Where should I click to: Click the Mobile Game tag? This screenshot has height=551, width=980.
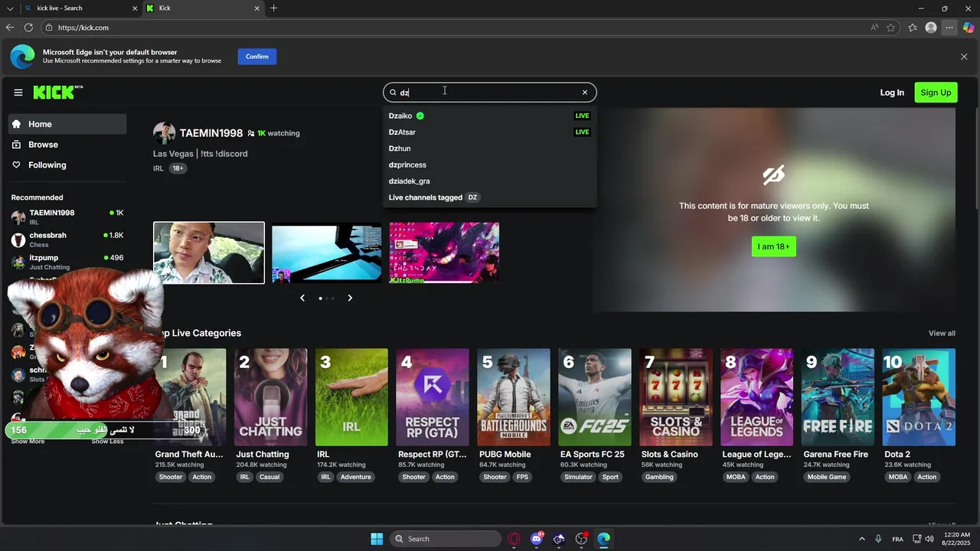[x=827, y=477]
